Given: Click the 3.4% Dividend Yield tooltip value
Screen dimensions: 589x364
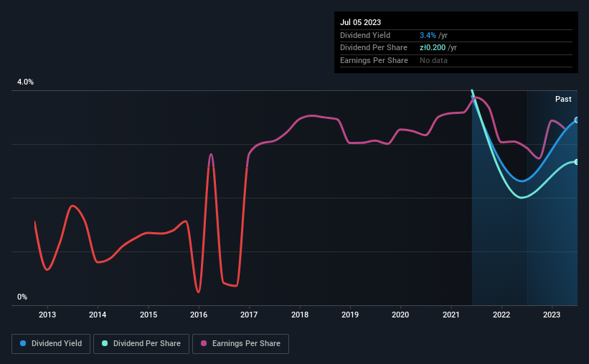Looking at the screenshot, I should pos(428,35).
